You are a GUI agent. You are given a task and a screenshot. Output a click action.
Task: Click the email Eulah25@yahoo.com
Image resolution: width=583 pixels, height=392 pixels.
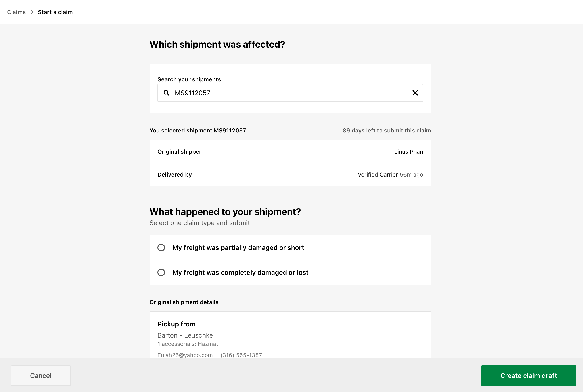tap(185, 355)
